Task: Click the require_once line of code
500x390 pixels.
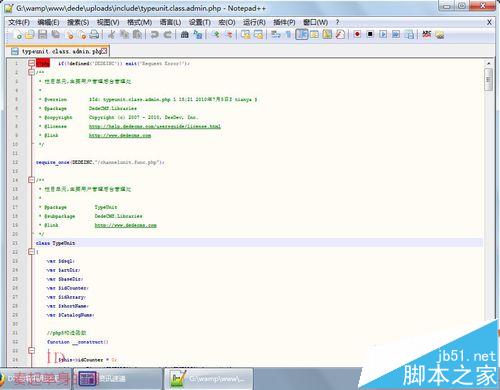Action: coord(100,162)
